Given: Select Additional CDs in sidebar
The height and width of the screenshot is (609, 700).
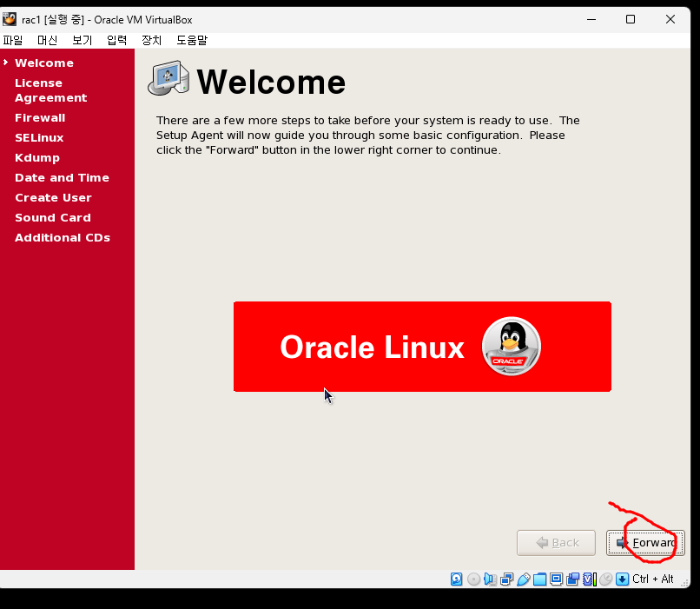Looking at the screenshot, I should click(63, 237).
